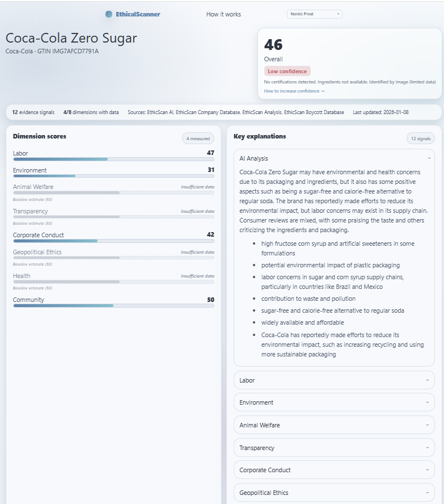Viewport: 444px width, 504px height.
Task: Expand the Geopolitical Ethics explanation section
Action: pyautogui.click(x=334, y=493)
